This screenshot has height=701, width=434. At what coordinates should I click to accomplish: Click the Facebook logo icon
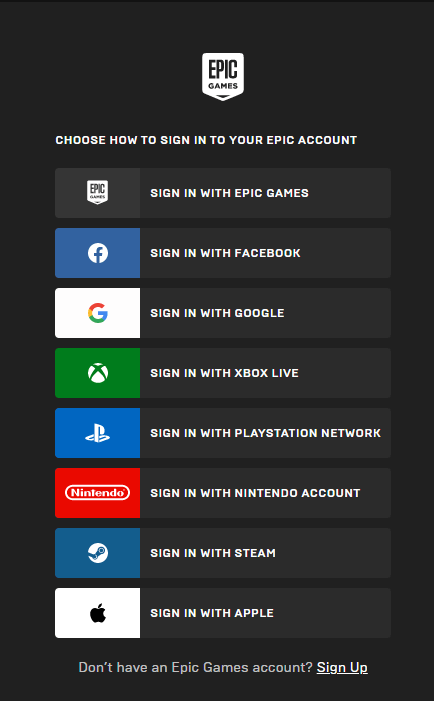(x=97, y=253)
